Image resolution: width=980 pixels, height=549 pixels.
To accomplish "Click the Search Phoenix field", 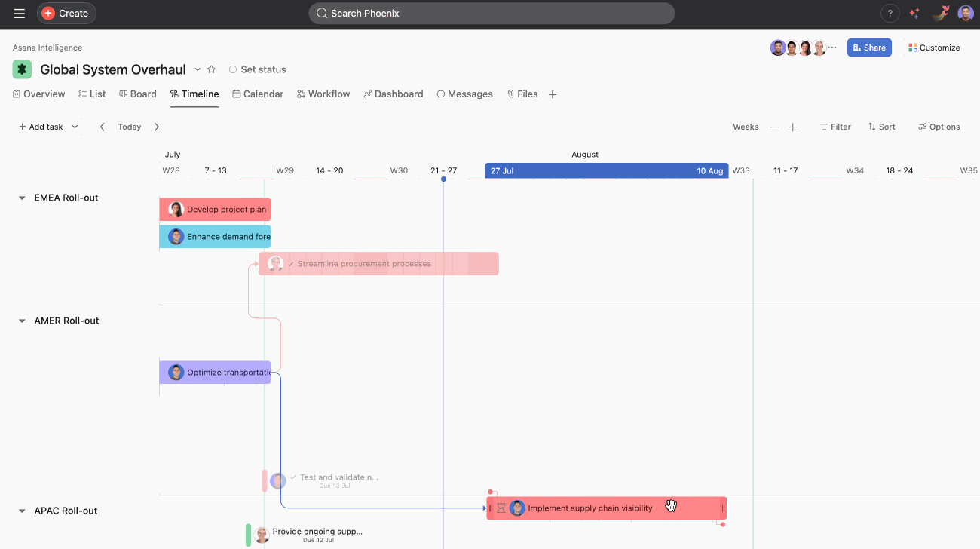I will 492,14.
